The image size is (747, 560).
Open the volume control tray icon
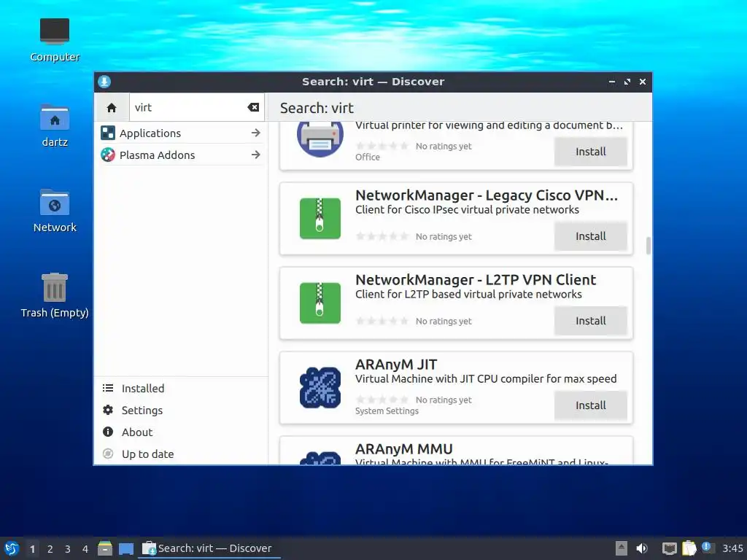tap(642, 548)
